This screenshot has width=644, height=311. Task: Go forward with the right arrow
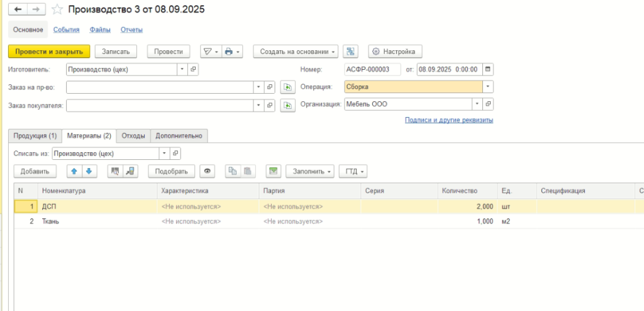36,9
